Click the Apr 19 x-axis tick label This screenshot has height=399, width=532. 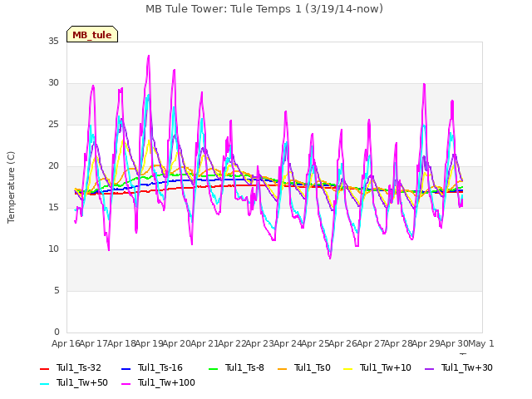(x=149, y=343)
